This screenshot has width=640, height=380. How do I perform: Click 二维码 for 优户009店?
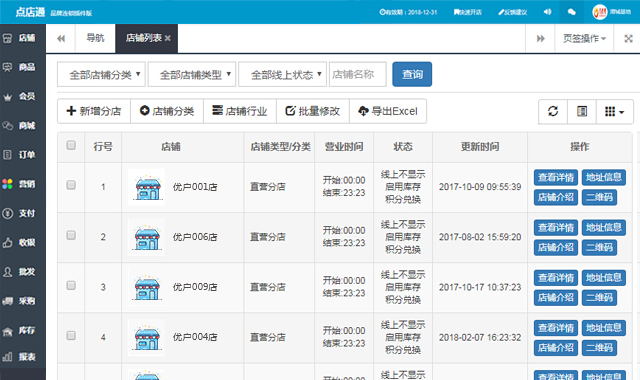599,298
